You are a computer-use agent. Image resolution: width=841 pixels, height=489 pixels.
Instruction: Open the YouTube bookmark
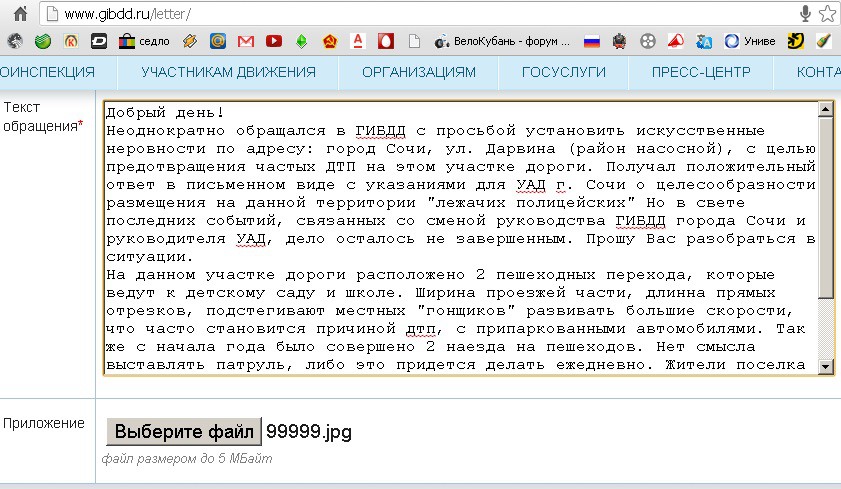(x=273, y=42)
